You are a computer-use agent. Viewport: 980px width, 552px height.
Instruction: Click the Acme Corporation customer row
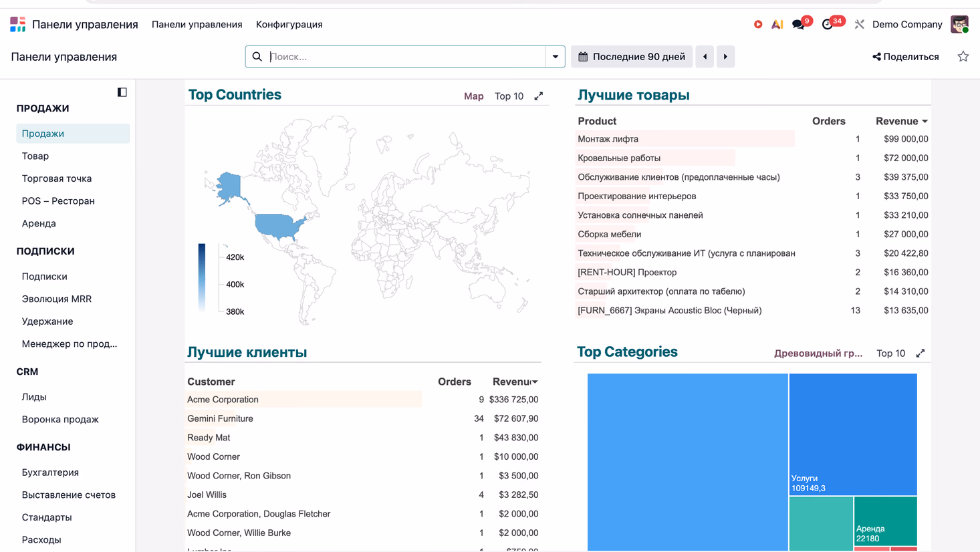(363, 400)
